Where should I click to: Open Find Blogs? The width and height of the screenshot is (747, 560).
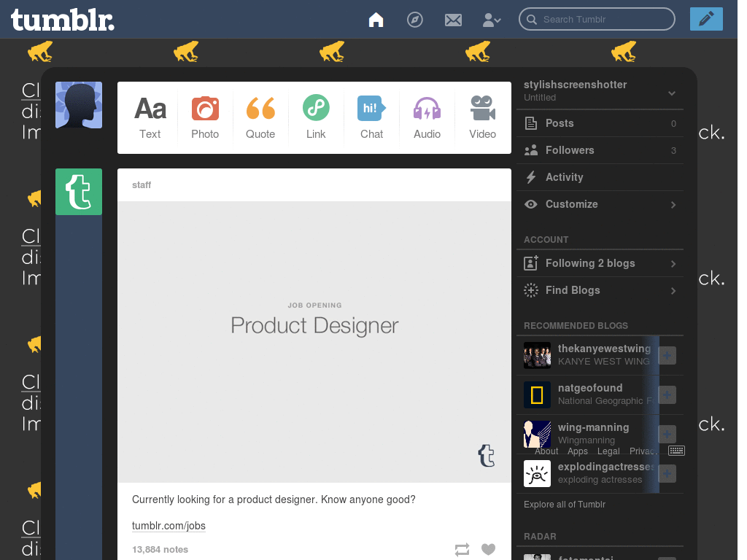[x=600, y=290]
